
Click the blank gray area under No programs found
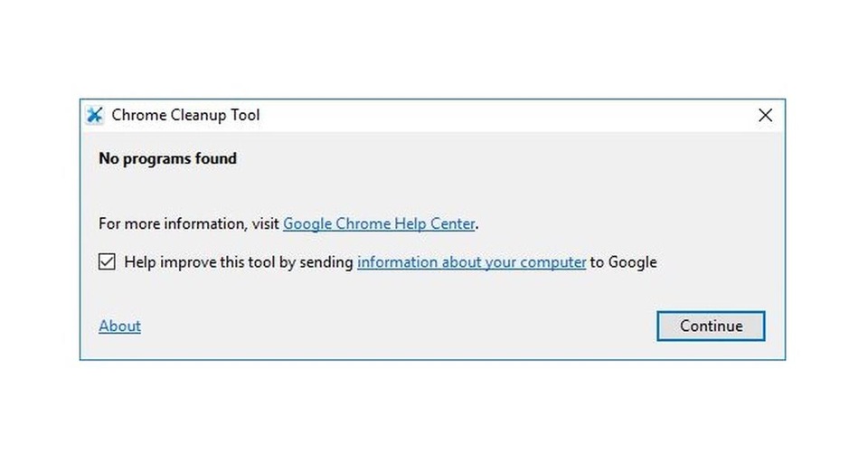point(432,191)
